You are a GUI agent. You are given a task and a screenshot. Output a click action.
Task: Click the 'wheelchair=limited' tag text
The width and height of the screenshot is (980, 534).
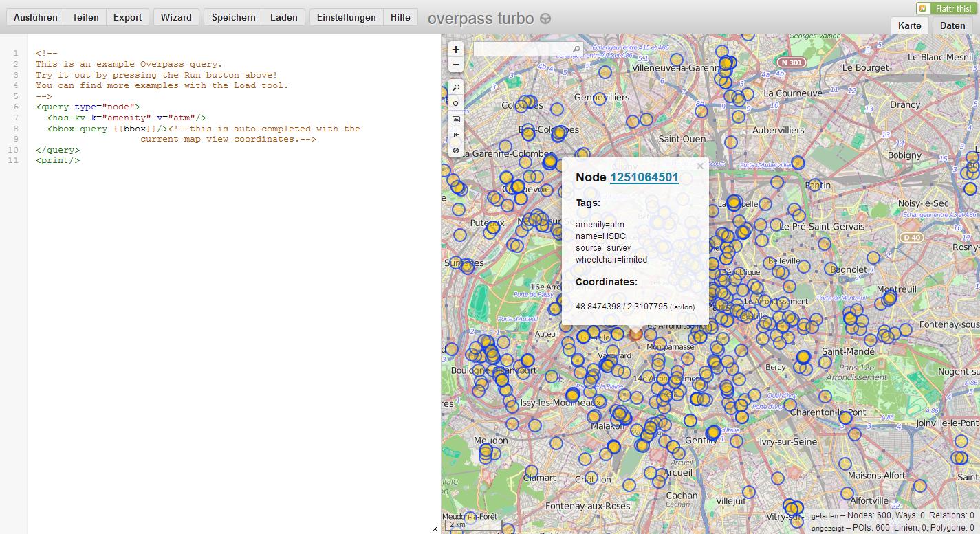pos(611,260)
